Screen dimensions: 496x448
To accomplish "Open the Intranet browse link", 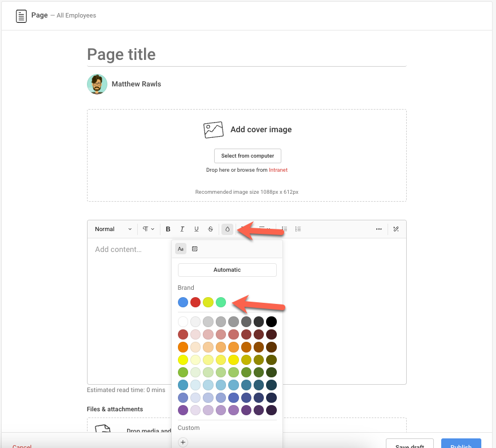I will click(x=278, y=170).
